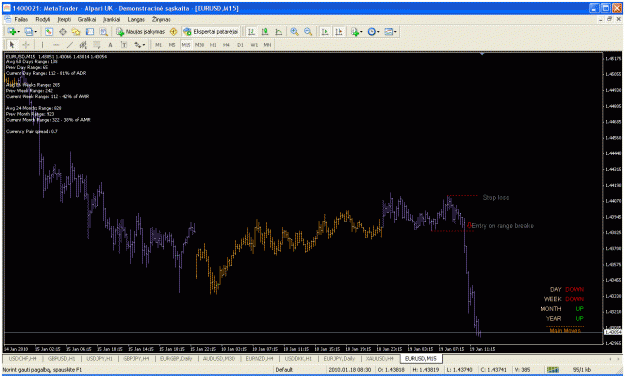Zoom in on the chart
The image size is (625, 376).
click(x=295, y=31)
